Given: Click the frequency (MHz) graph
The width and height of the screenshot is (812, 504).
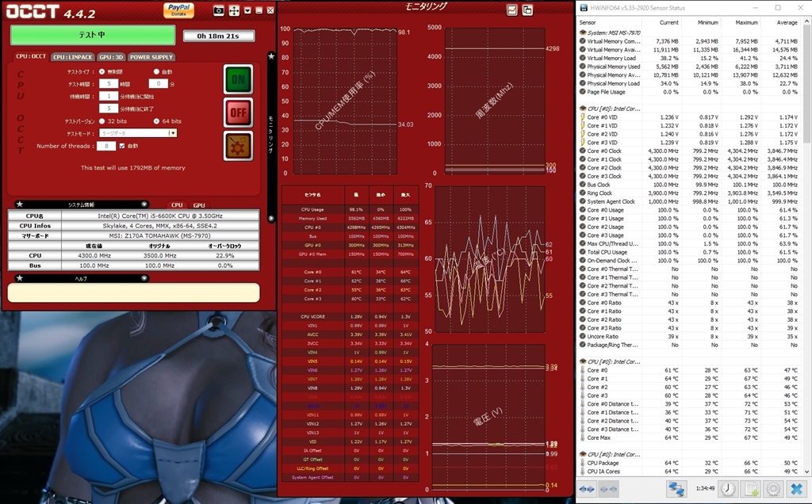Looking at the screenshot, I should pyautogui.click(x=495, y=101).
